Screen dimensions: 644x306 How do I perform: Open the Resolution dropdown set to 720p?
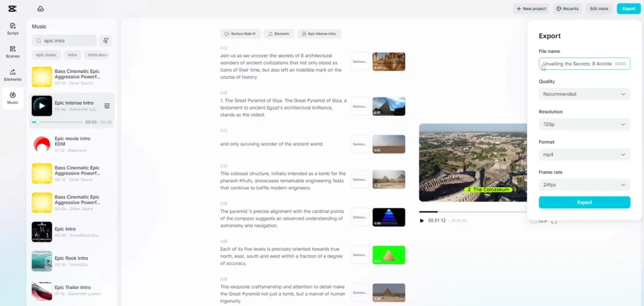point(584,124)
